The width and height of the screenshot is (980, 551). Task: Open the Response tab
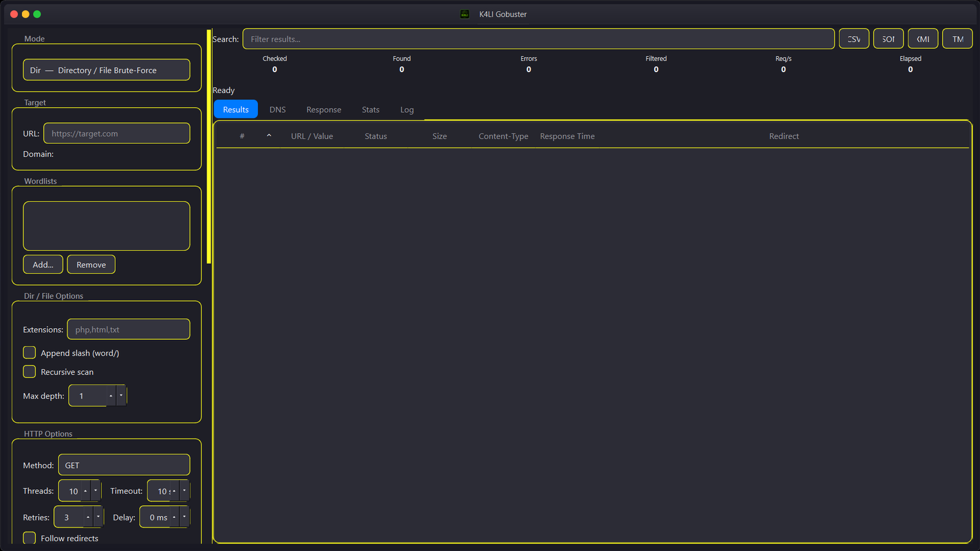click(324, 110)
